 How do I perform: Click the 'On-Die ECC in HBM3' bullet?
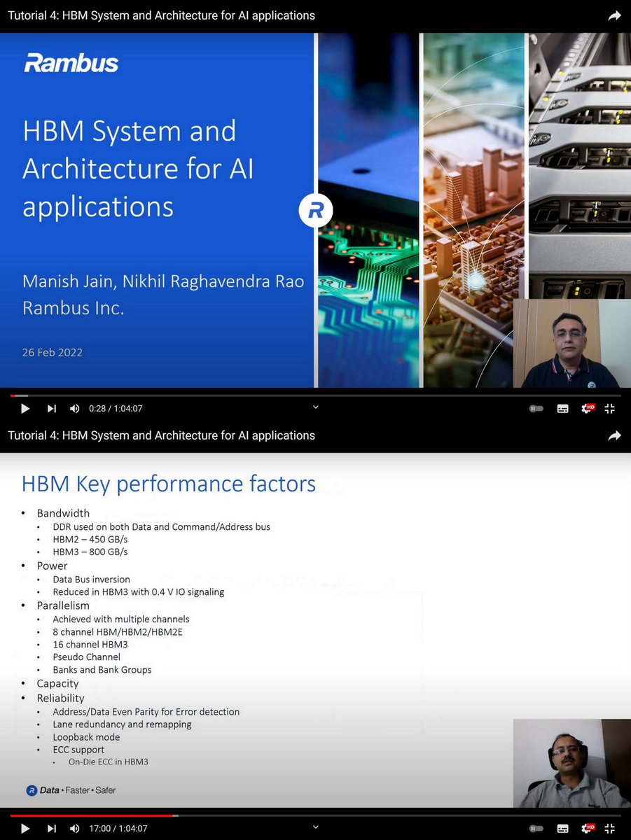pos(109,762)
